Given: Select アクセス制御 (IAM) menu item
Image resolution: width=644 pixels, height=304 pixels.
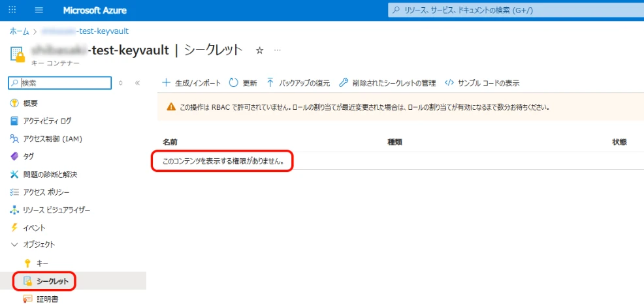Looking at the screenshot, I should (x=52, y=139).
